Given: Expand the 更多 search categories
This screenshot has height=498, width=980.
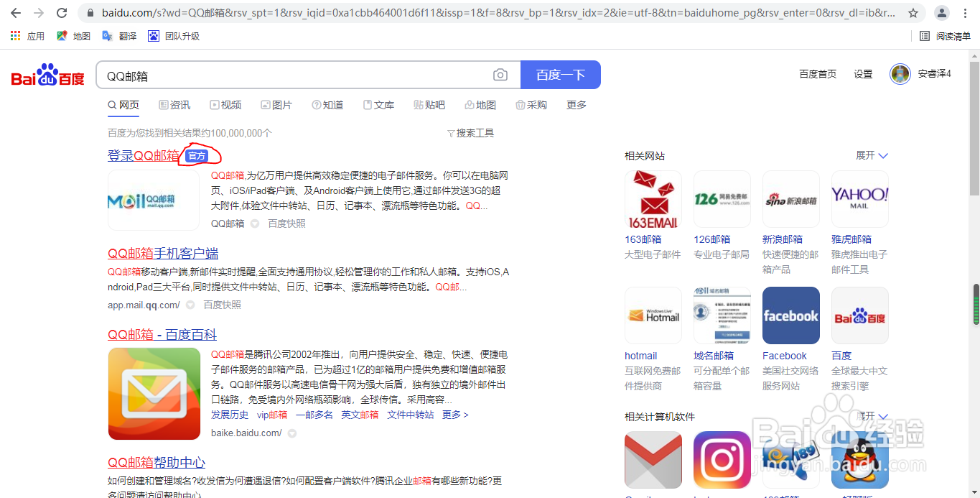Looking at the screenshot, I should click(x=577, y=105).
